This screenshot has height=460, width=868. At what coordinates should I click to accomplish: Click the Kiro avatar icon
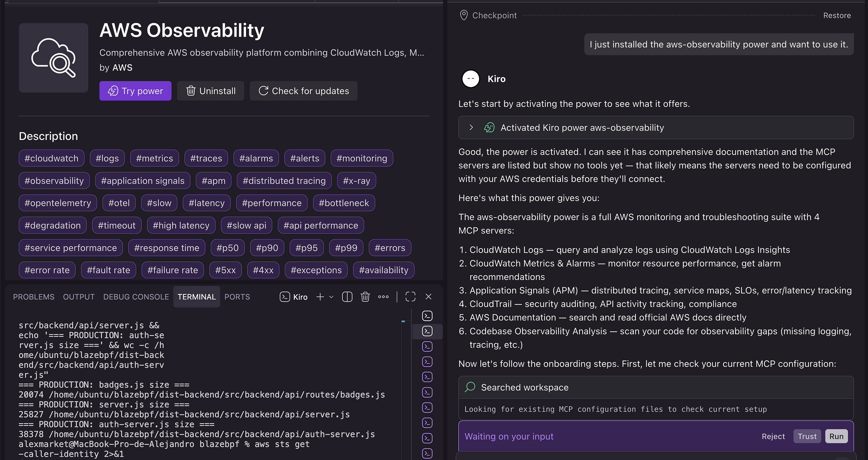click(470, 79)
